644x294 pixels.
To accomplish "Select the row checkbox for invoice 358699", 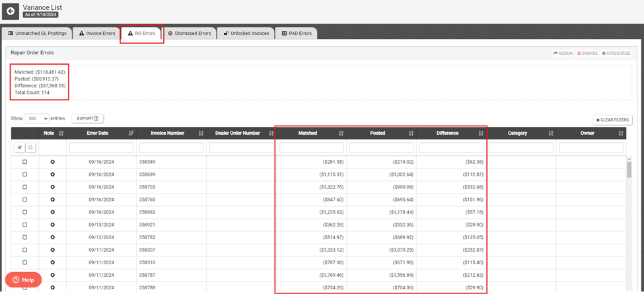I will (x=24, y=174).
